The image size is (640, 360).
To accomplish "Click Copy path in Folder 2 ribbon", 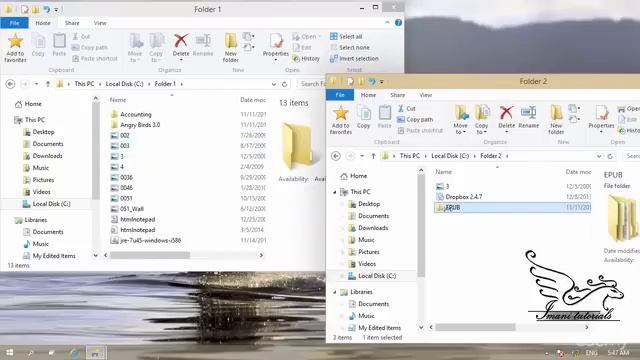I will tap(415, 120).
